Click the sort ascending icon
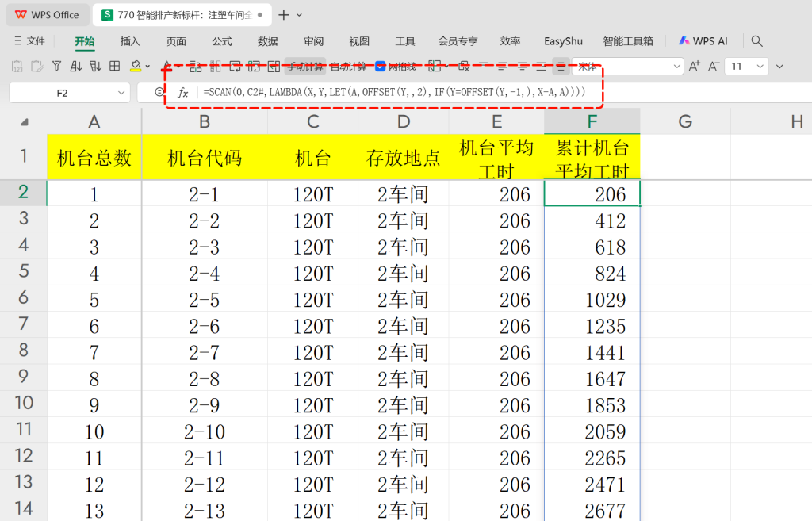812x521 pixels. point(76,67)
